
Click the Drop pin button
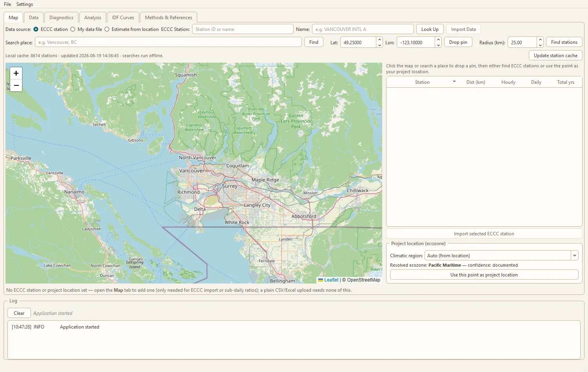pos(458,42)
